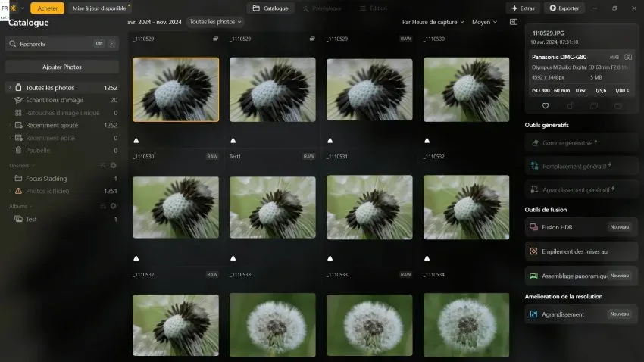Focus the Recherche search field
The width and height of the screenshot is (644, 362).
click(x=62, y=43)
